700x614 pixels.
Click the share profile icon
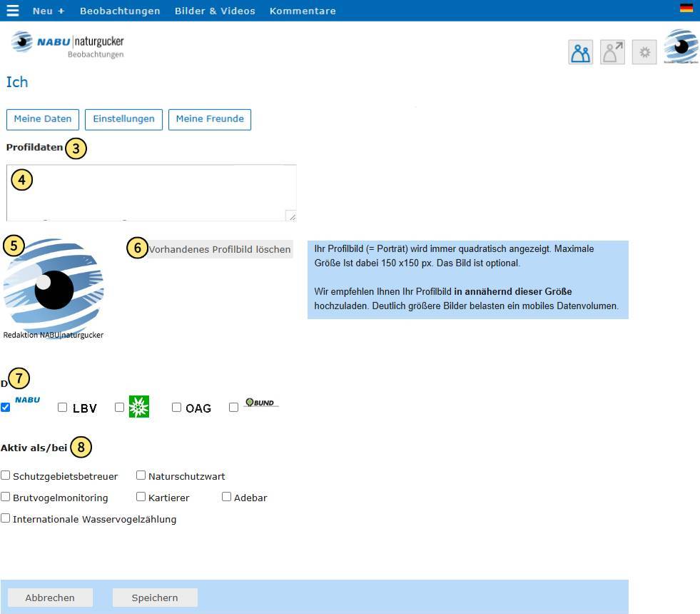(x=612, y=52)
